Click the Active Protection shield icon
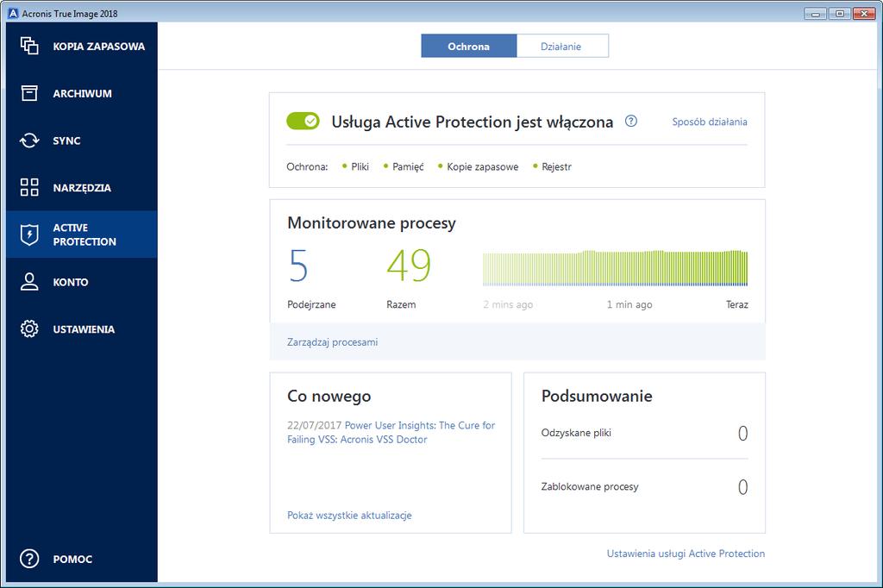The image size is (883, 588). pos(29,235)
